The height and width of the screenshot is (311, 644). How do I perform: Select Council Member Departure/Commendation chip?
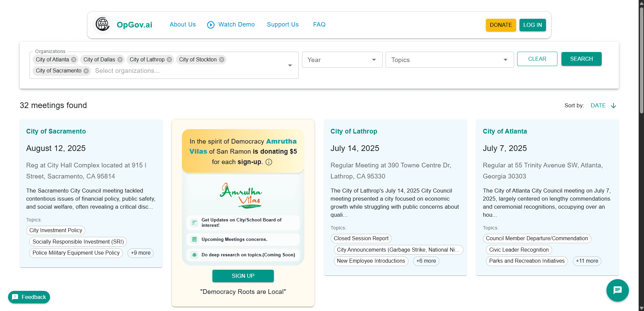[537, 239]
